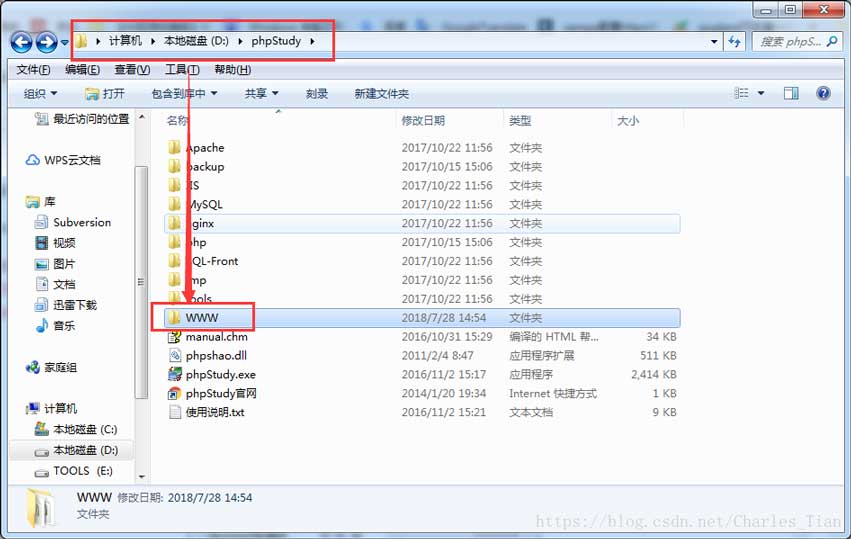Open recent locations dropdown beside navigation arrows
The image size is (851, 539).
tap(64, 42)
